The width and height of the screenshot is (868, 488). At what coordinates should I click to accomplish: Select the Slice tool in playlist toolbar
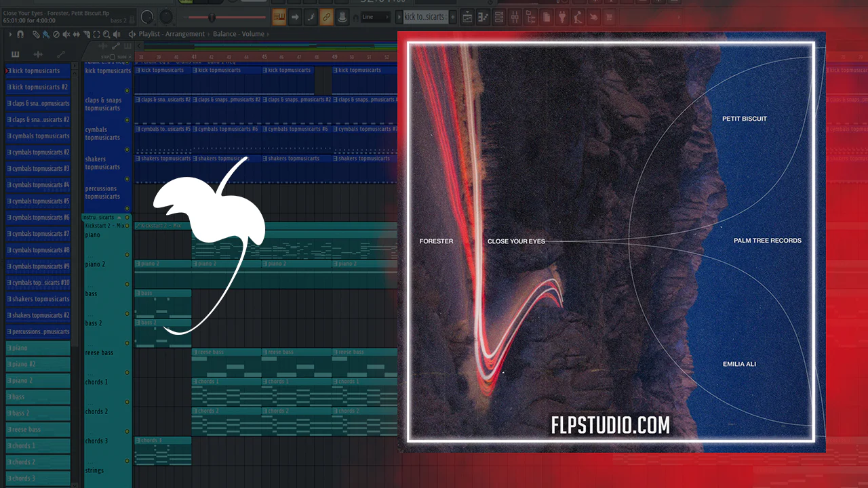click(87, 34)
